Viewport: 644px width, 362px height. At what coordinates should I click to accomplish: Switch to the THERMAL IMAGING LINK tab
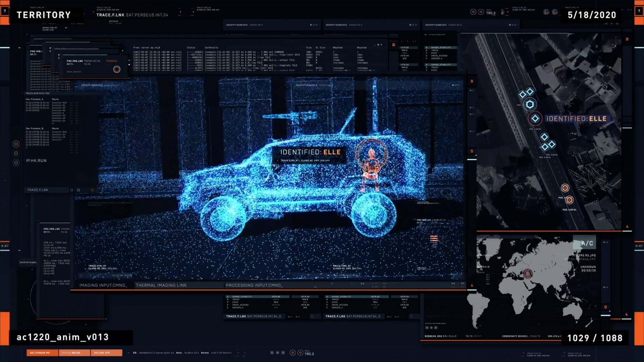click(161, 285)
